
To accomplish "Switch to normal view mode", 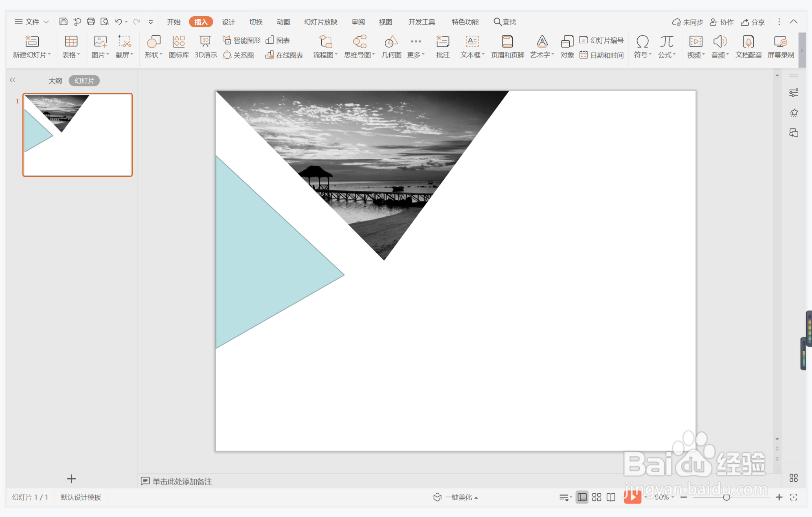I will pyautogui.click(x=582, y=497).
